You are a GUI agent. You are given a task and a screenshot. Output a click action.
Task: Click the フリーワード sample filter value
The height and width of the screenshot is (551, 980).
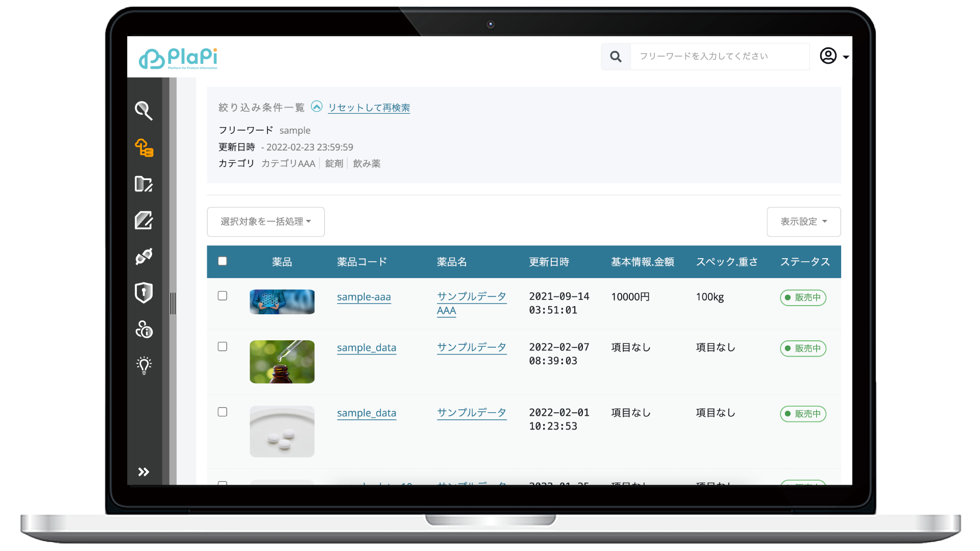pos(295,131)
